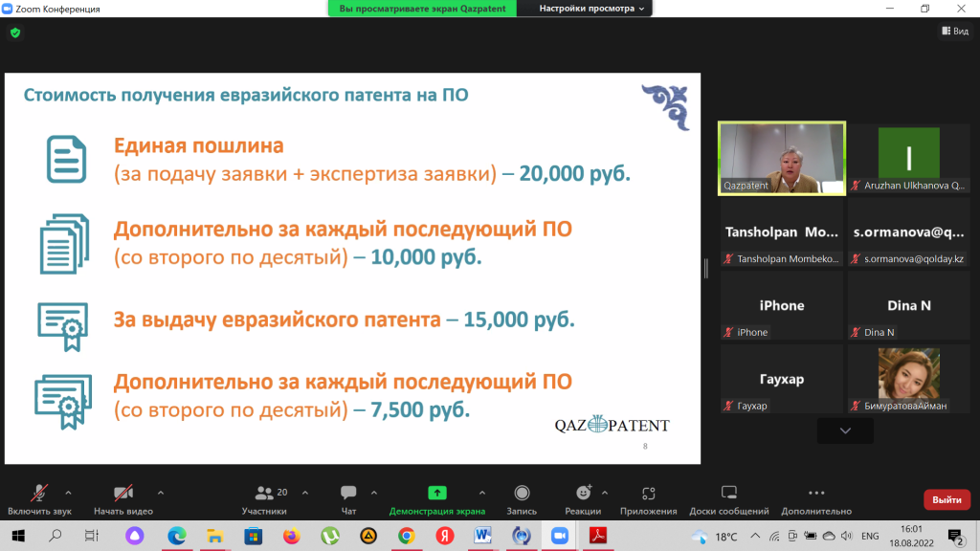Image resolution: width=980 pixels, height=551 pixels.
Task: Open the Дополнительно more options menu
Action: point(815,497)
